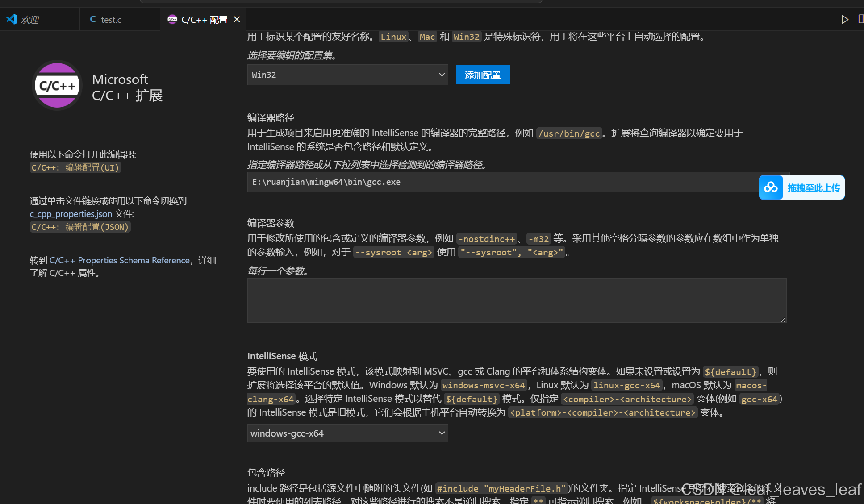Click the windows-msvc-x64 code text
The image size is (864, 504).
pyautogui.click(x=484, y=385)
